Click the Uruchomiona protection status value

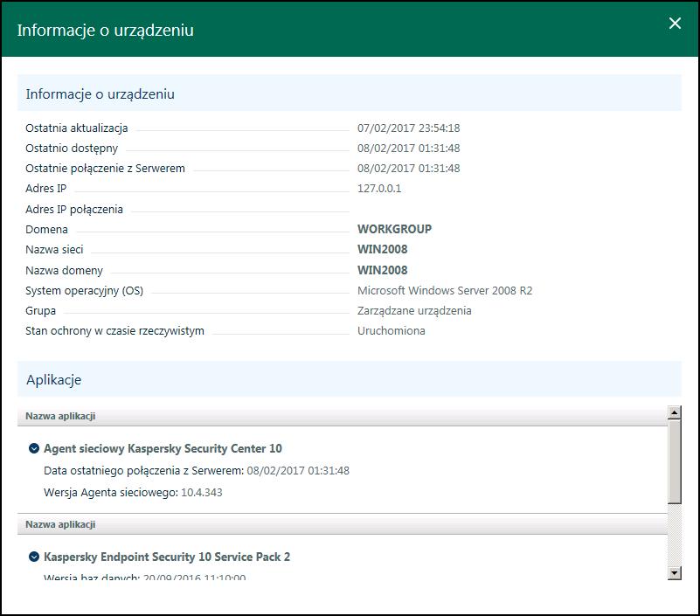pyautogui.click(x=391, y=331)
